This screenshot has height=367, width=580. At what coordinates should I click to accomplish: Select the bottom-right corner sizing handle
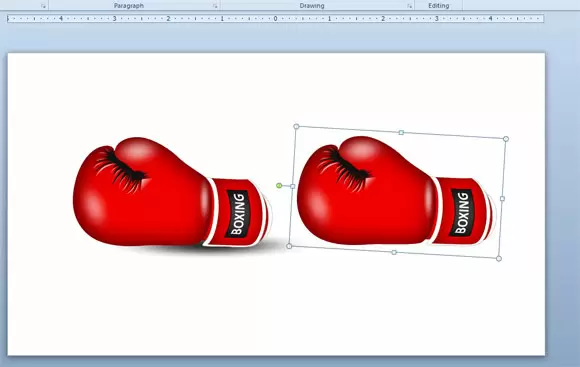pyautogui.click(x=499, y=259)
